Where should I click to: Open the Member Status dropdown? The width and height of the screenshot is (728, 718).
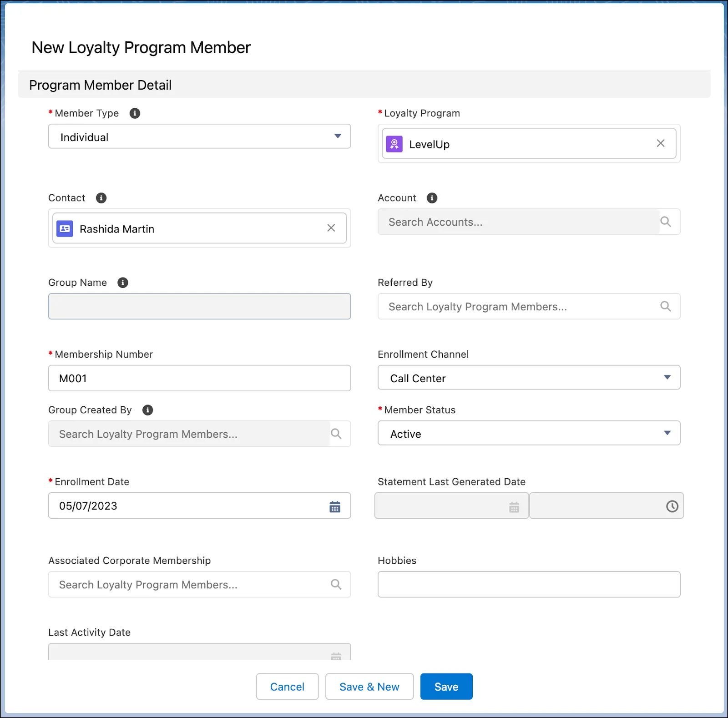pyautogui.click(x=667, y=433)
